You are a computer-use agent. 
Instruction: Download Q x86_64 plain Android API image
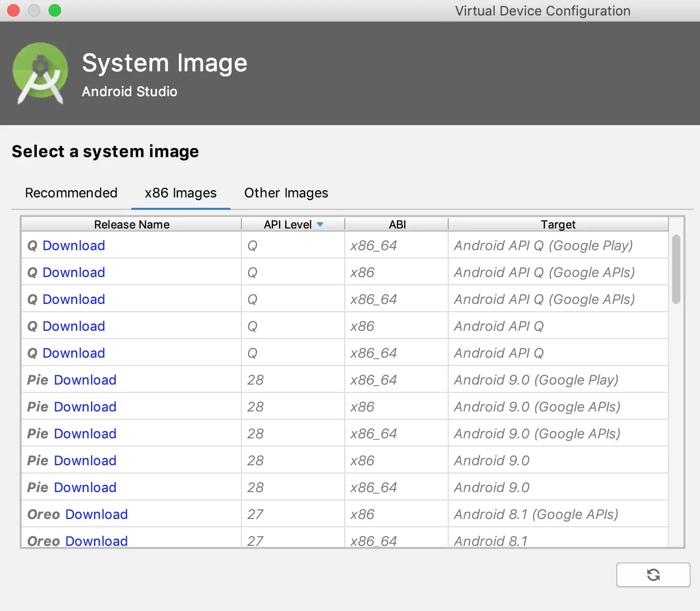coord(73,353)
